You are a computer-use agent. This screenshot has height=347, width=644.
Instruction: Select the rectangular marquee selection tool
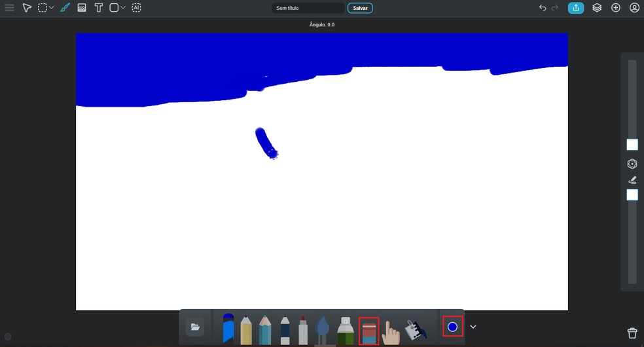pos(43,8)
